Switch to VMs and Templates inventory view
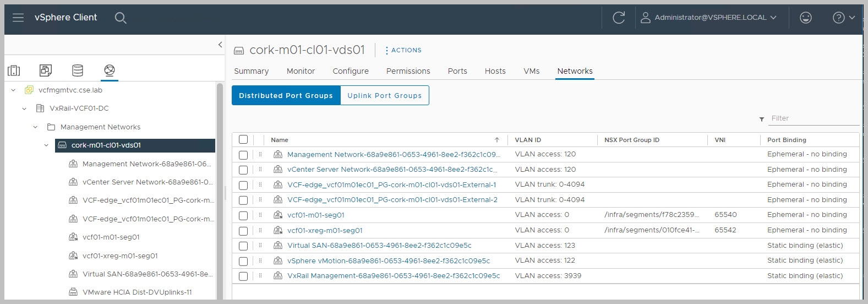Screen dimensions: 868x304 46,70
